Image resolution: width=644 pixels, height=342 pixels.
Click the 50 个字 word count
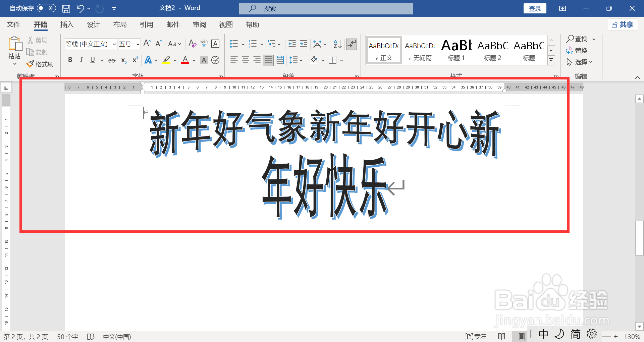[67, 337]
